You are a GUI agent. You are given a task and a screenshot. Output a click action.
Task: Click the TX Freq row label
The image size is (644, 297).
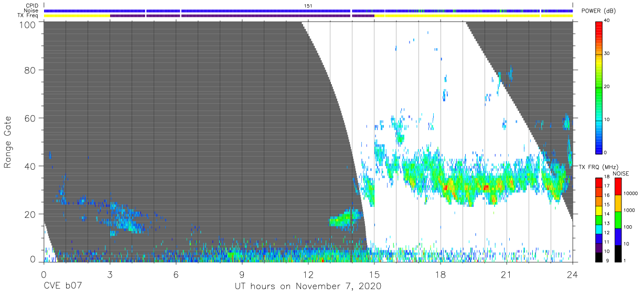[x=28, y=15]
